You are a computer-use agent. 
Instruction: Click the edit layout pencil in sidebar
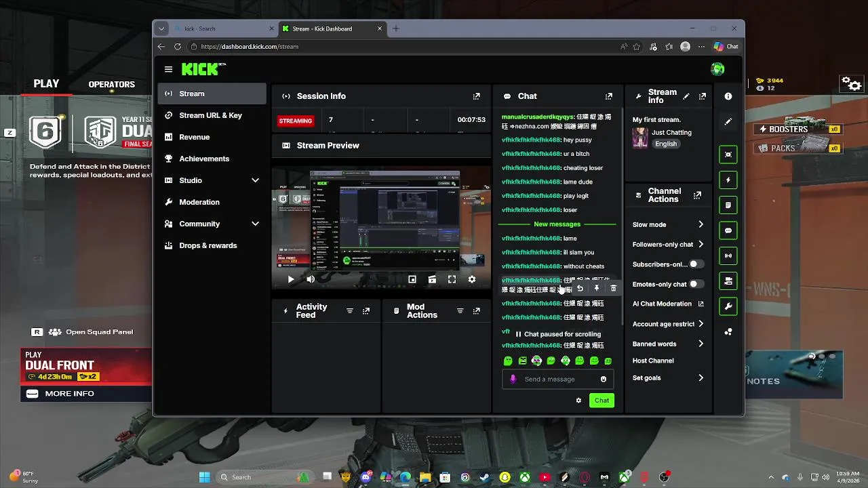pos(728,122)
